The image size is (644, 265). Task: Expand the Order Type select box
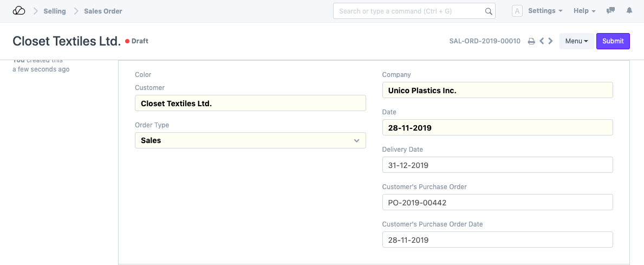point(250,140)
